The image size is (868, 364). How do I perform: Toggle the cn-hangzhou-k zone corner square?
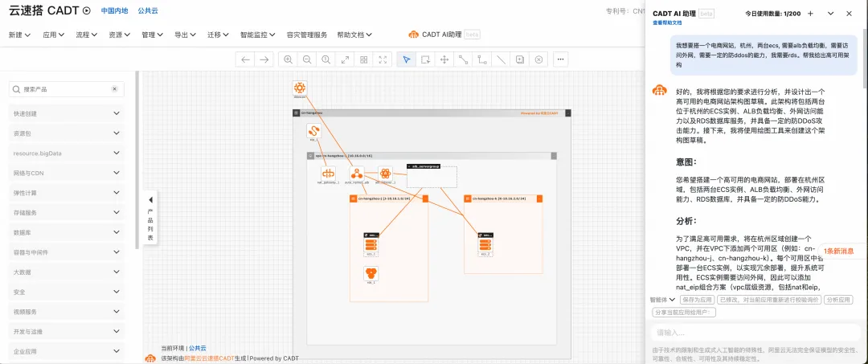540,198
